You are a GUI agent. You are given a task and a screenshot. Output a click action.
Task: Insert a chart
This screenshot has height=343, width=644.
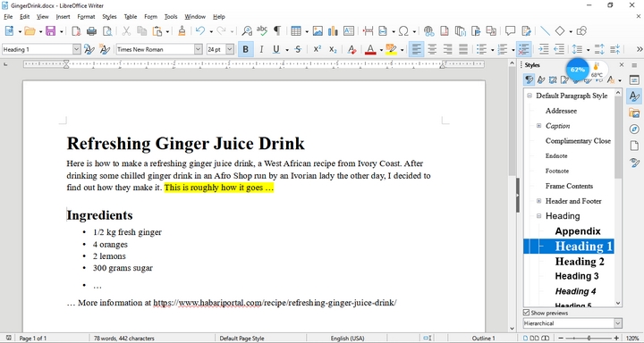(333, 30)
